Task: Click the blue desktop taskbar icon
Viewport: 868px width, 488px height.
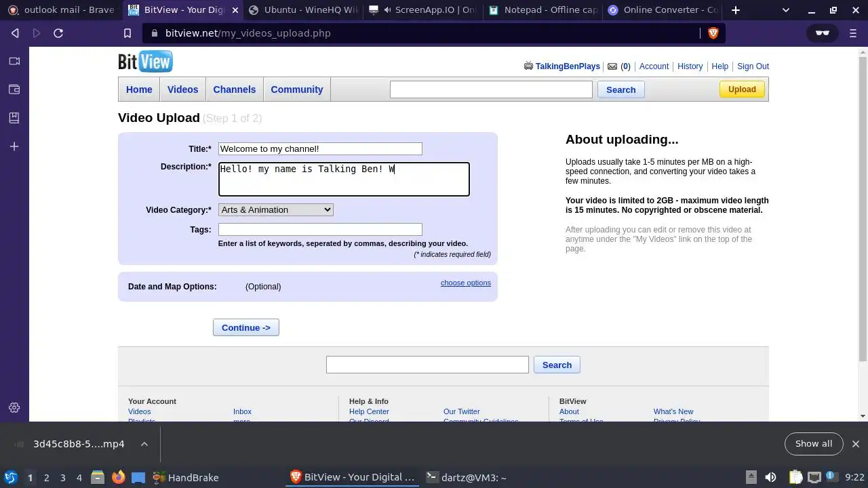Action: [x=138, y=477]
